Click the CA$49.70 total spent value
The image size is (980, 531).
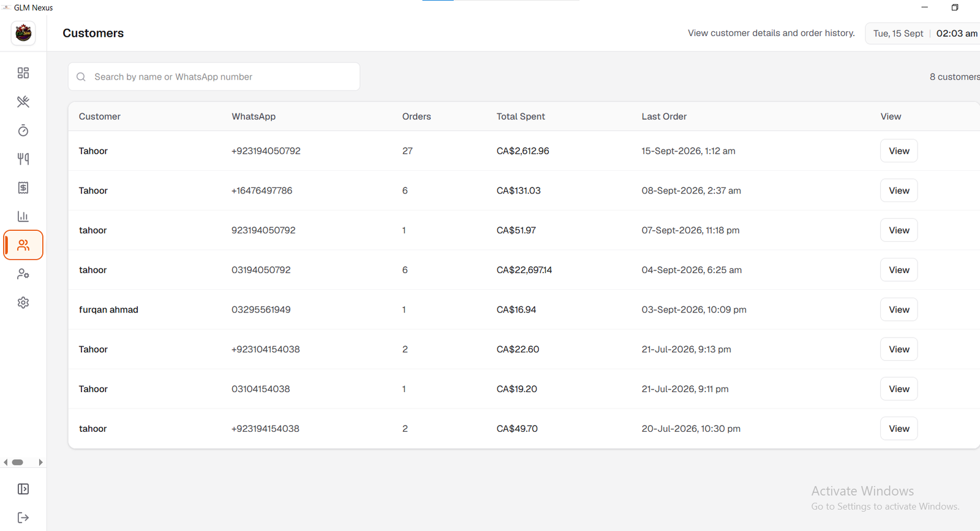point(517,429)
